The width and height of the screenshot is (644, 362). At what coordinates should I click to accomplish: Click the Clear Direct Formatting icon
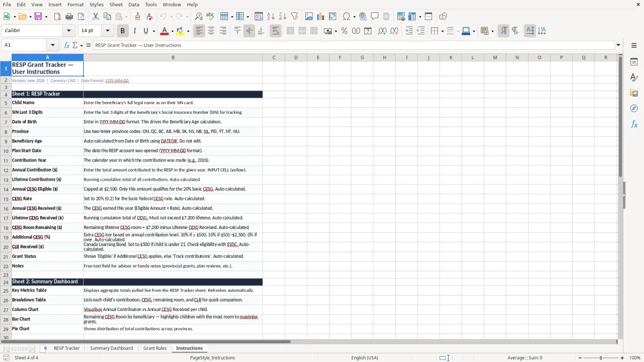pos(149,17)
